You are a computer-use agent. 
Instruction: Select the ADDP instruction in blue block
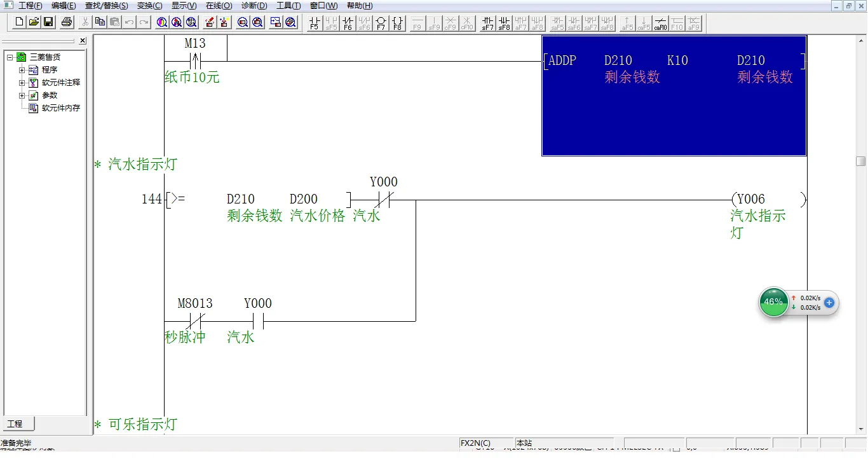562,60
